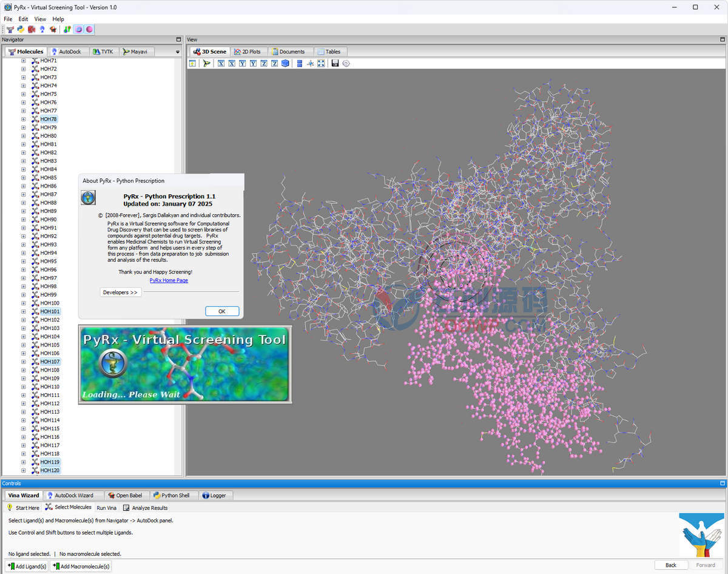Open the File menu
This screenshot has width=728, height=574.
coord(8,19)
